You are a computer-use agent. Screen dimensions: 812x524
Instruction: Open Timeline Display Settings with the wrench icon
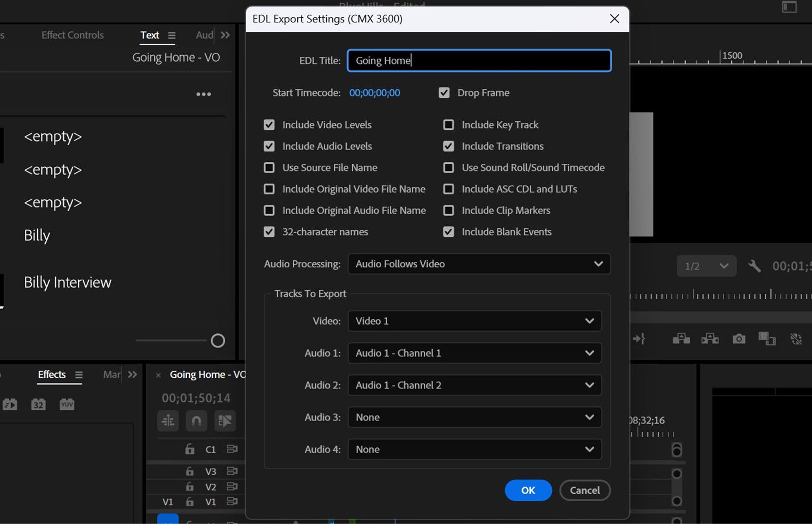click(755, 265)
